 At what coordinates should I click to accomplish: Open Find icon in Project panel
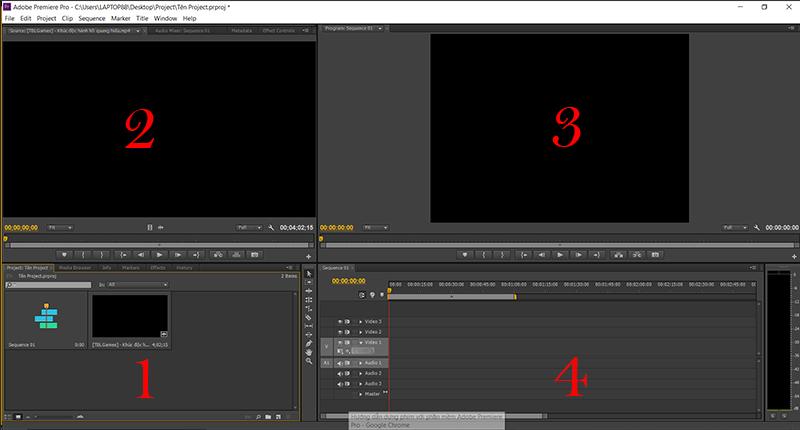click(x=259, y=417)
